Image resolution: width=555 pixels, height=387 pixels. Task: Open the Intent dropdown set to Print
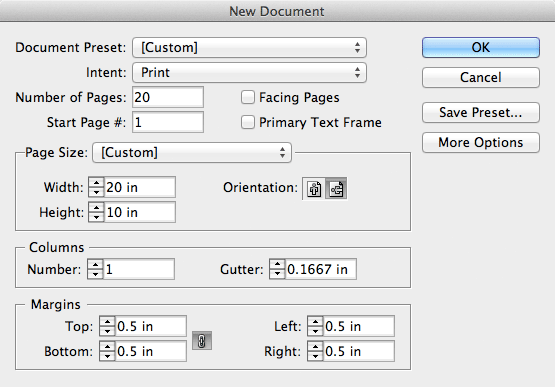coord(250,73)
